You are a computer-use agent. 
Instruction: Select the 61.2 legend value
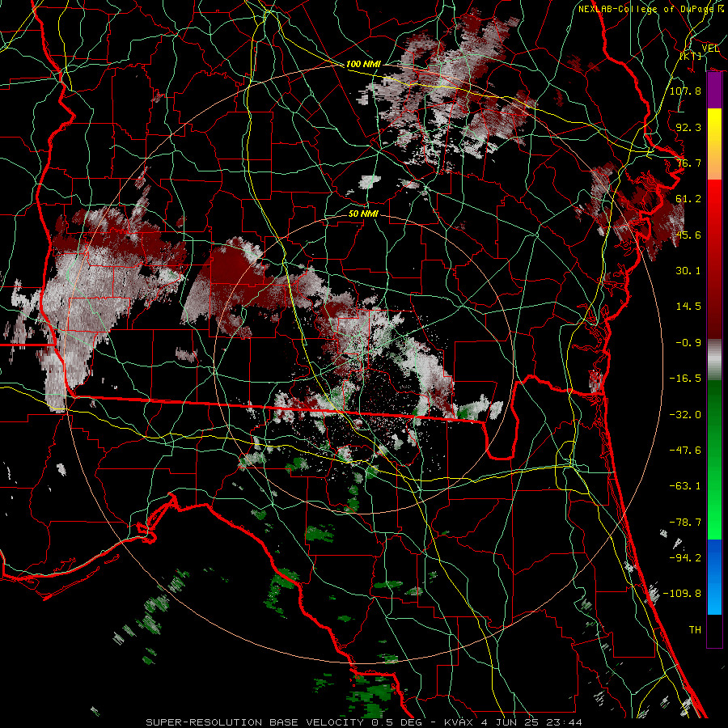688,199
